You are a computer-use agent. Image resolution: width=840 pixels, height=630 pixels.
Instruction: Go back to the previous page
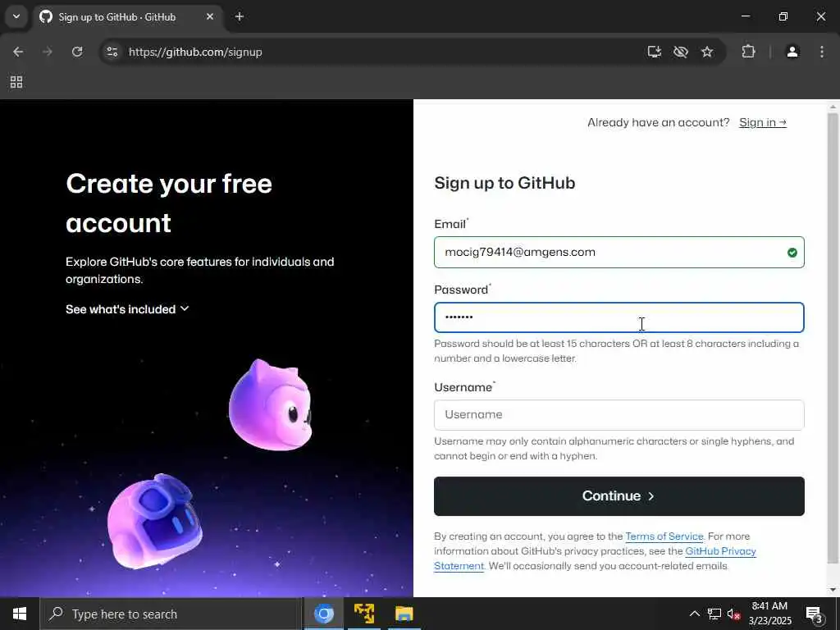click(x=18, y=52)
